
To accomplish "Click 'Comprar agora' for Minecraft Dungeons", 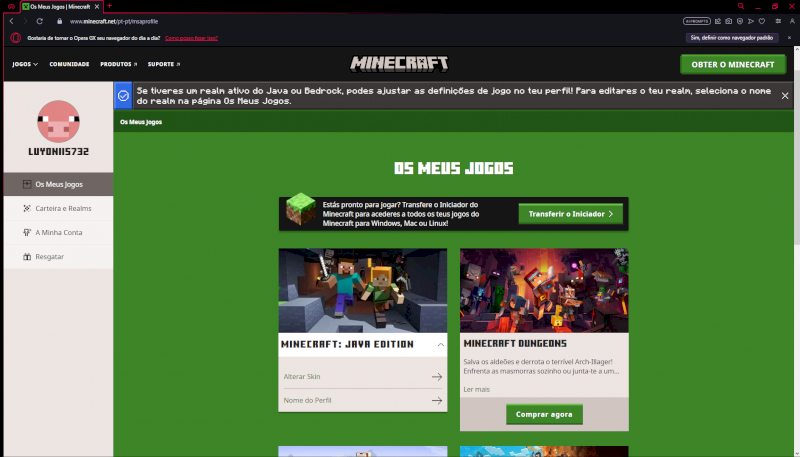I will pyautogui.click(x=544, y=414).
